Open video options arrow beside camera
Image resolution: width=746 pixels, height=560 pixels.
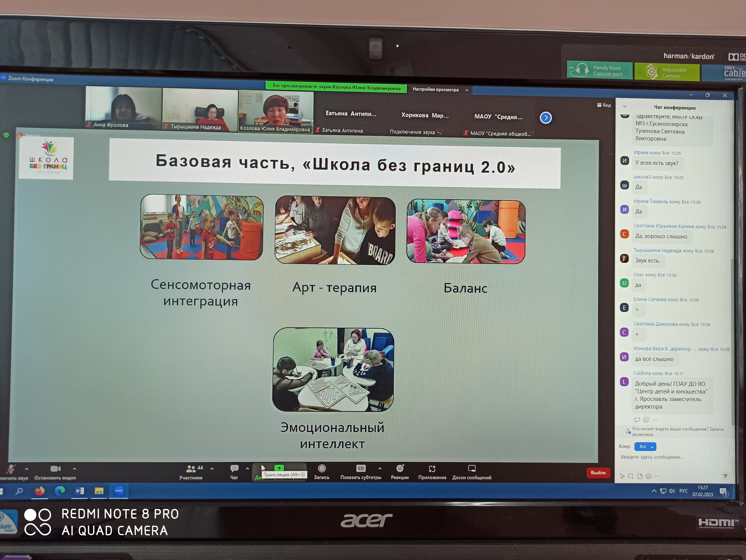click(75, 469)
